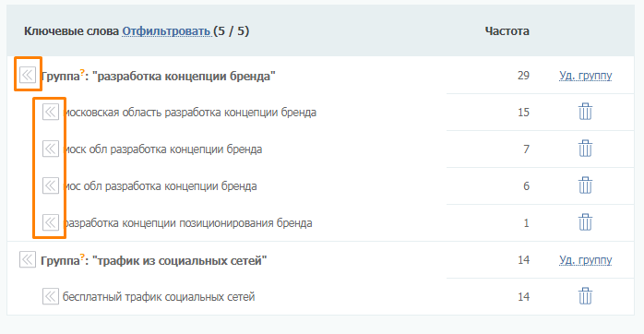The height and width of the screenshot is (334, 644).
Task: Delete "моск обл разработка концепции бренда" via trash
Action: (x=585, y=149)
